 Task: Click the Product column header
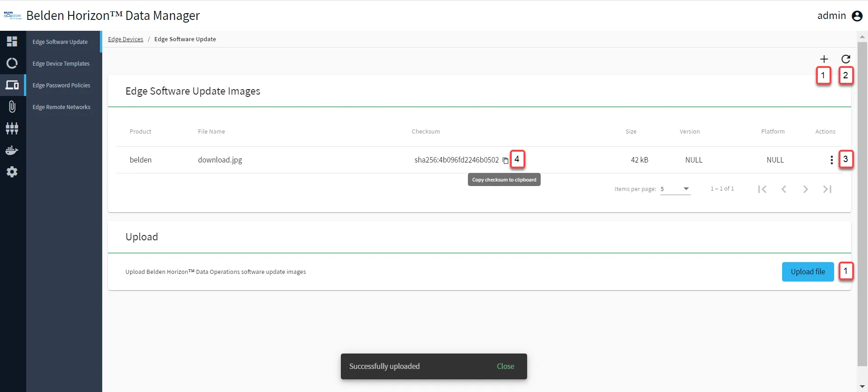click(141, 132)
